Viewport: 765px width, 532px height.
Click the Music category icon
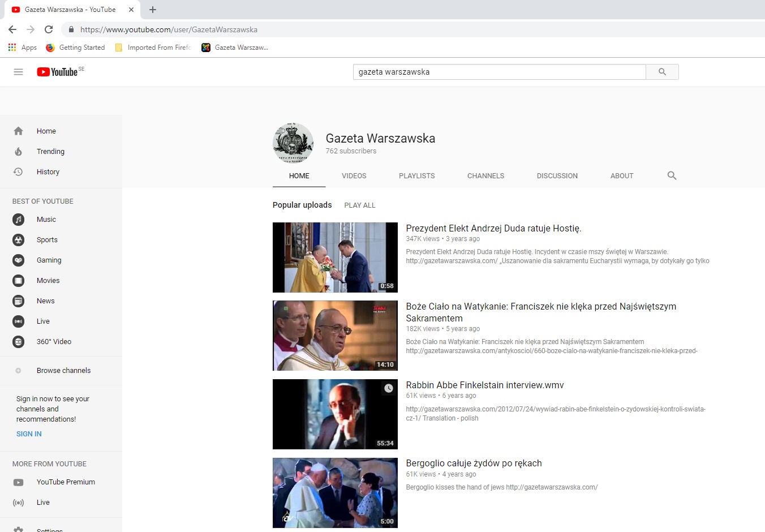pyautogui.click(x=18, y=220)
